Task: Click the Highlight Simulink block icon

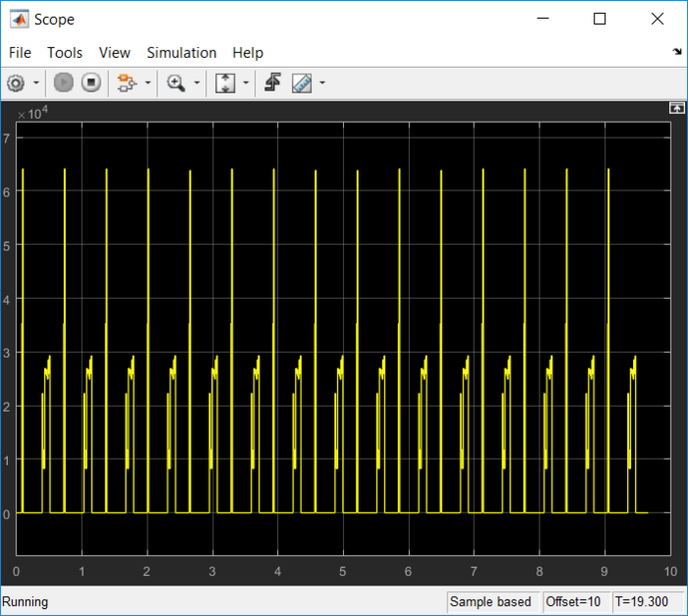Action: point(126,84)
